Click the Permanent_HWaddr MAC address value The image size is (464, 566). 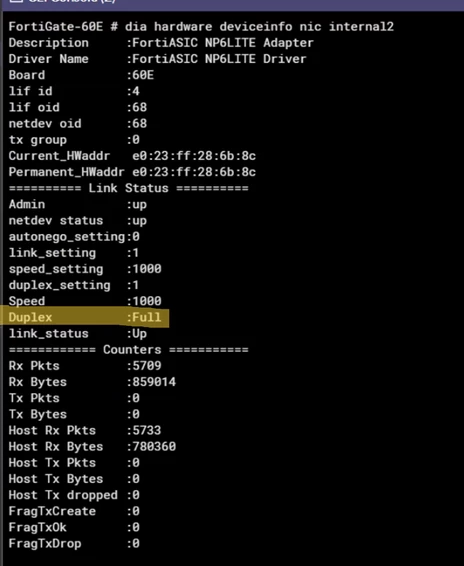click(x=194, y=172)
